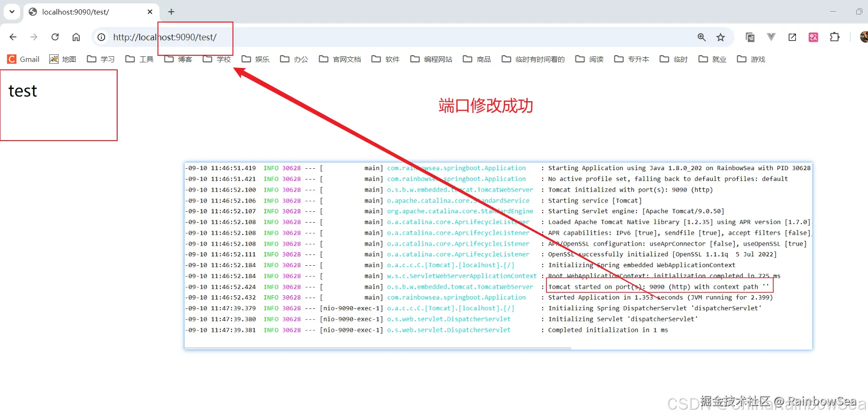Click the 'test' page text
The image size is (868, 419).
coord(22,91)
